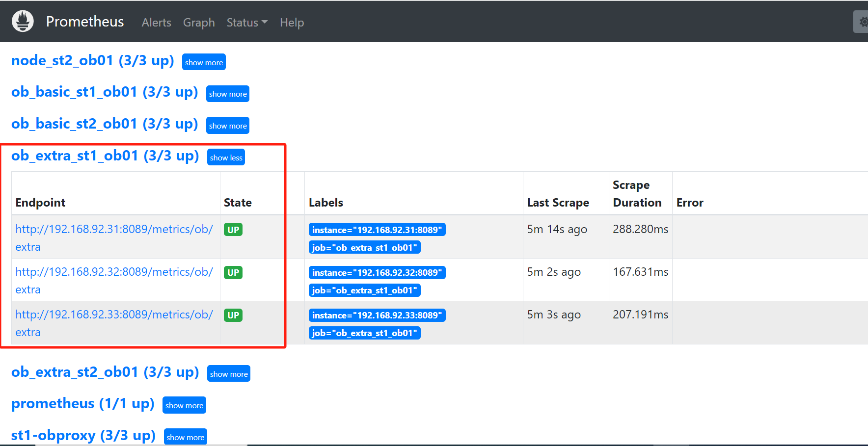Open ob_basic_st1_ob01 (3/3 up) heading link
The width and height of the screenshot is (868, 446).
point(105,92)
